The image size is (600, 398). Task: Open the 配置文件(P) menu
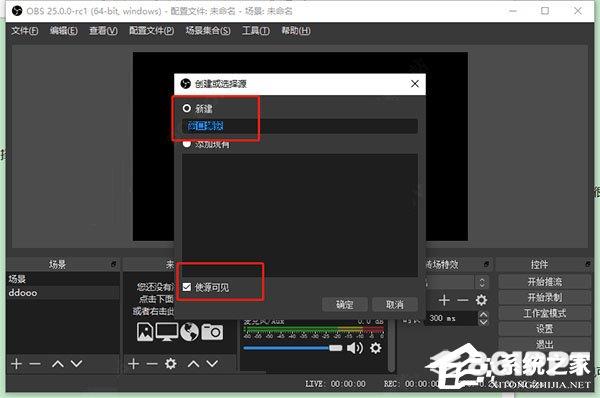(152, 31)
